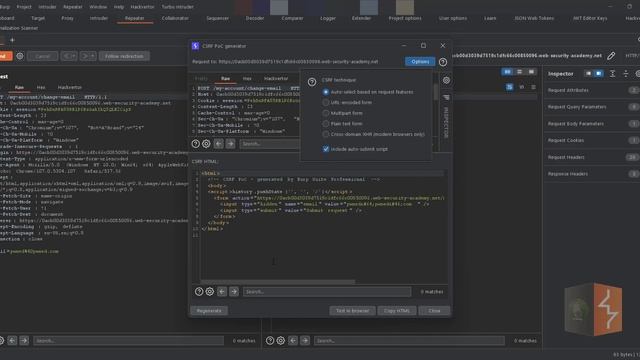Image resolution: width=640 pixels, height=360 pixels.
Task: Click the Copy HTML button
Action: 397,311
